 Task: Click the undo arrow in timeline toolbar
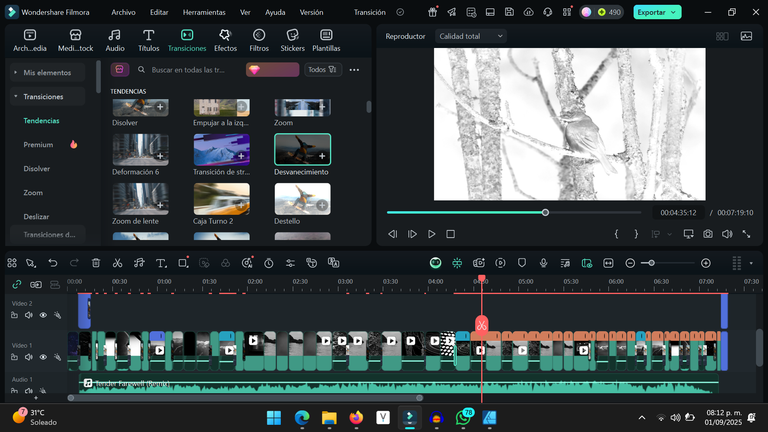point(53,263)
